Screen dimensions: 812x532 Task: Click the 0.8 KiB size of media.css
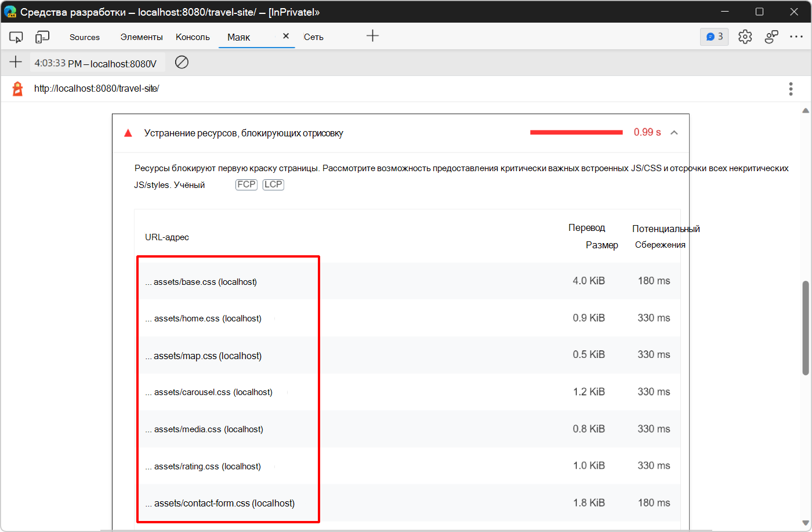pos(589,429)
